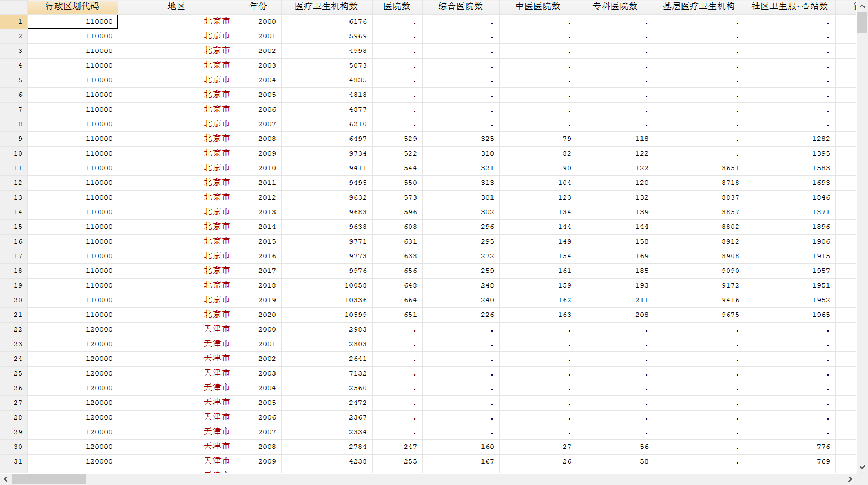
Task: Select row number 22 header
Action: pyautogui.click(x=14, y=329)
